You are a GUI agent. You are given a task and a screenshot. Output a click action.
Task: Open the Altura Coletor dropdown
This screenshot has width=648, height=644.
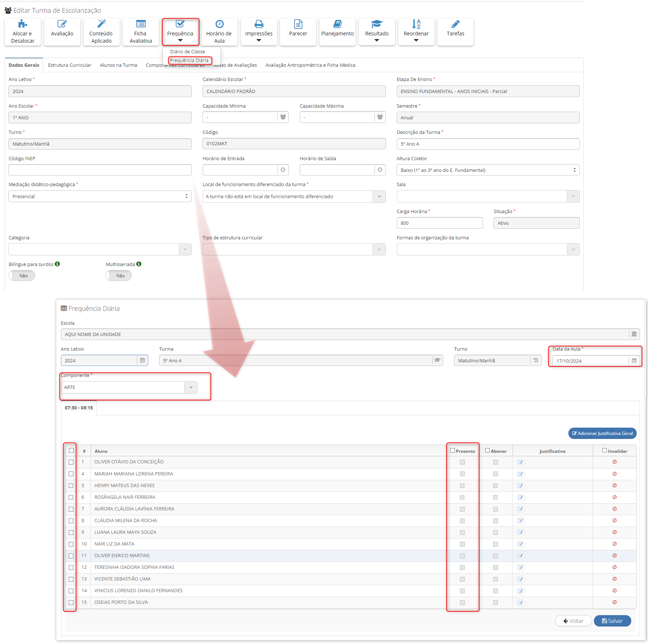point(487,170)
